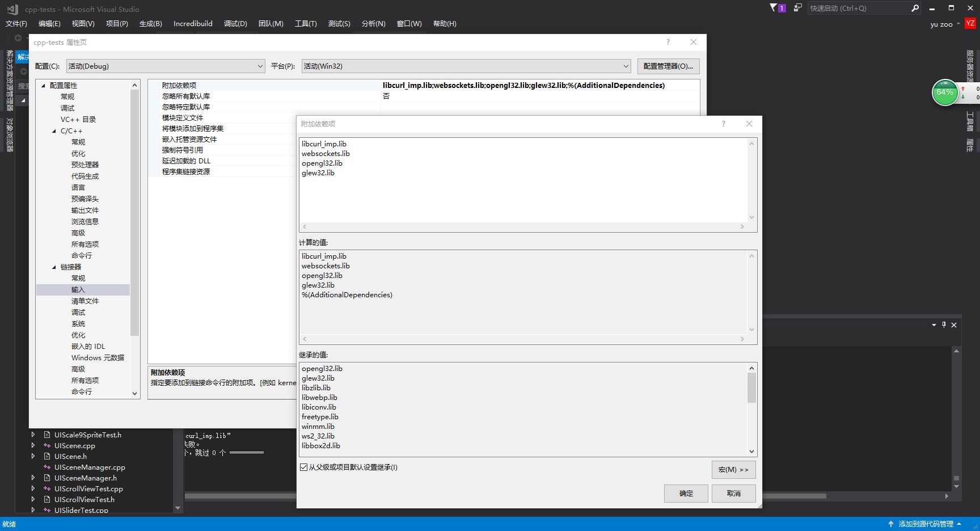The height and width of the screenshot is (531, 980).
Task: Collapse the C/C++ tree node
Action: [x=54, y=131]
